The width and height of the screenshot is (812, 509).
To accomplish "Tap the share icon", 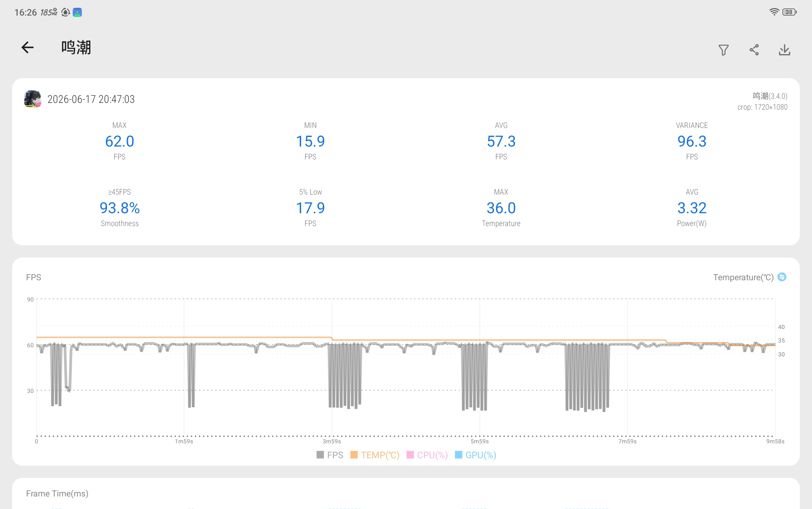I will 754,50.
